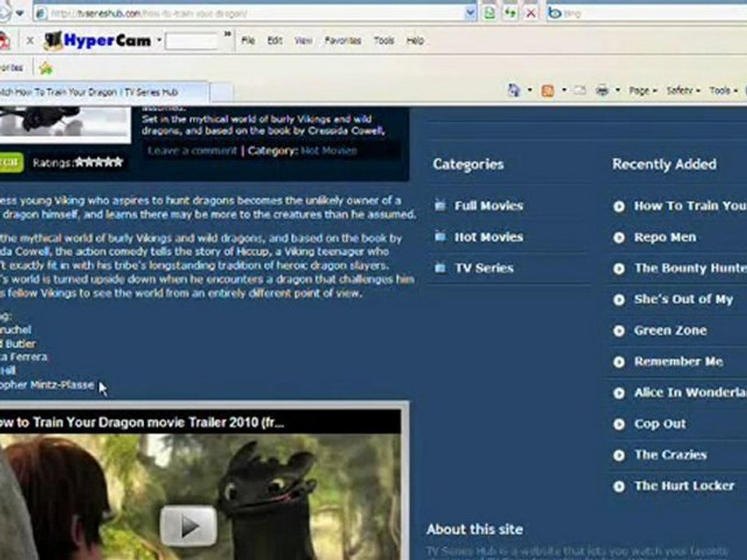Click the red Stop loading icon
This screenshot has width=747, height=560.
pyautogui.click(x=530, y=13)
